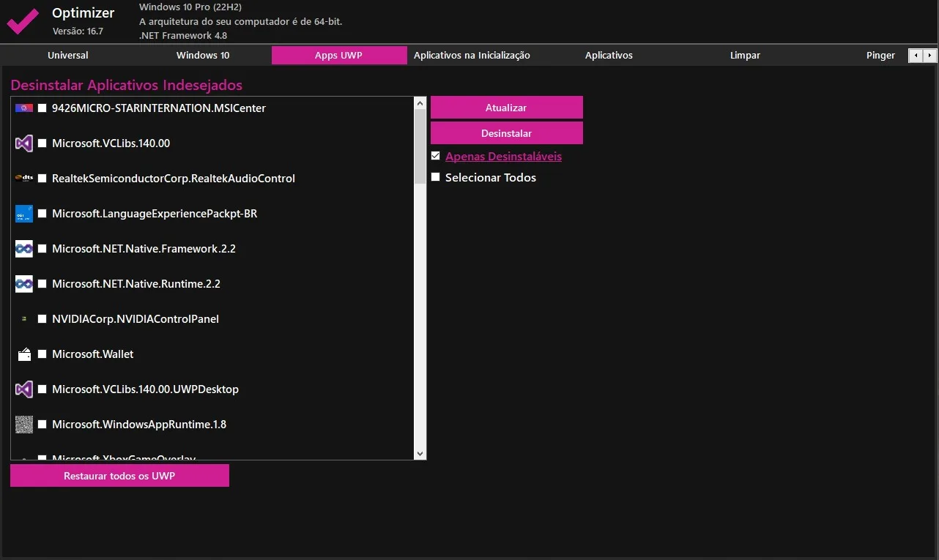The image size is (939, 560).
Task: Select the NVIDIAControlPanel checkbox
Action: pyautogui.click(x=42, y=319)
